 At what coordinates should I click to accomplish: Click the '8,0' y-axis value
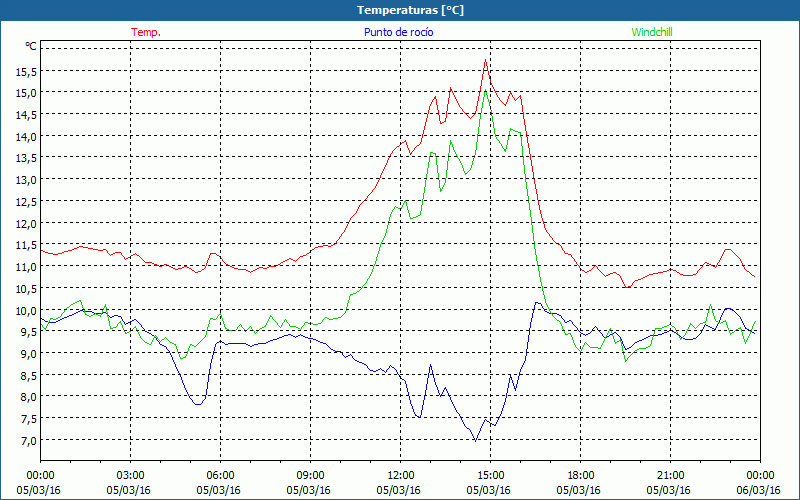click(29, 397)
